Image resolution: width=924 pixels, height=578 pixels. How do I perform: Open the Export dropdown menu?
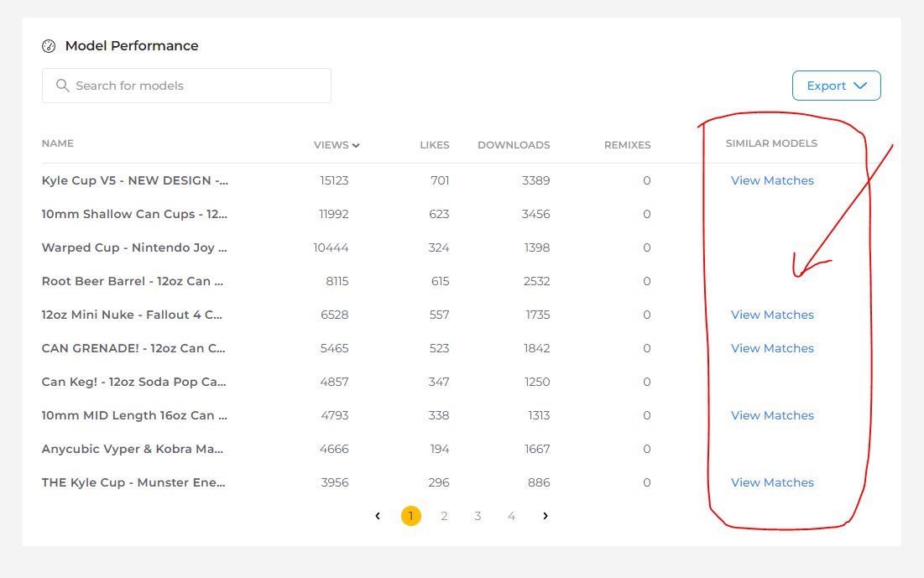[836, 85]
